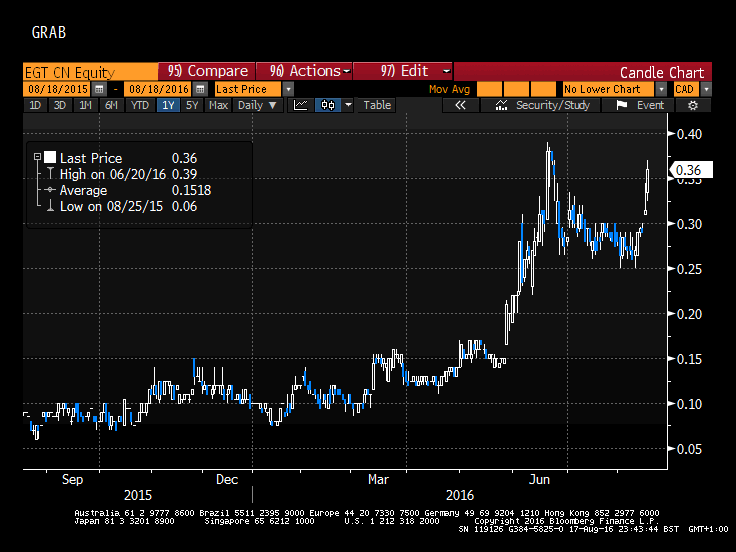
Task: Open the CAD currency dropdown arrow
Action: coord(705,89)
